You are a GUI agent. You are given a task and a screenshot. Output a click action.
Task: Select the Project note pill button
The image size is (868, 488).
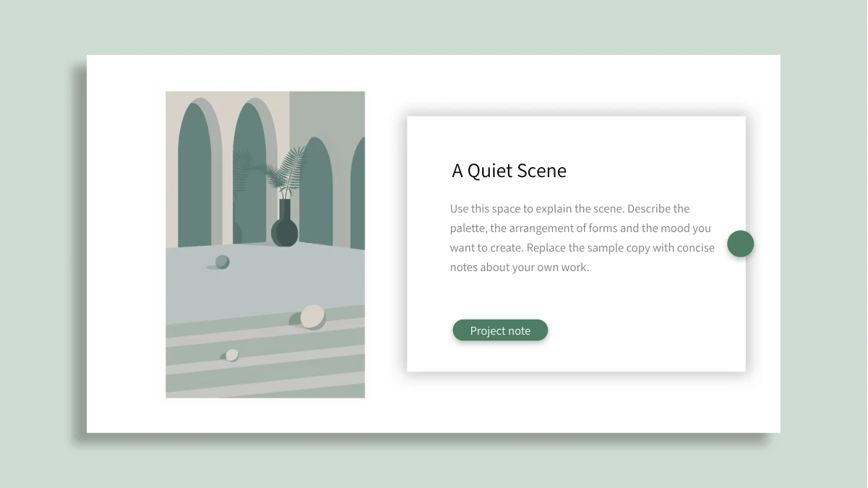tap(500, 330)
